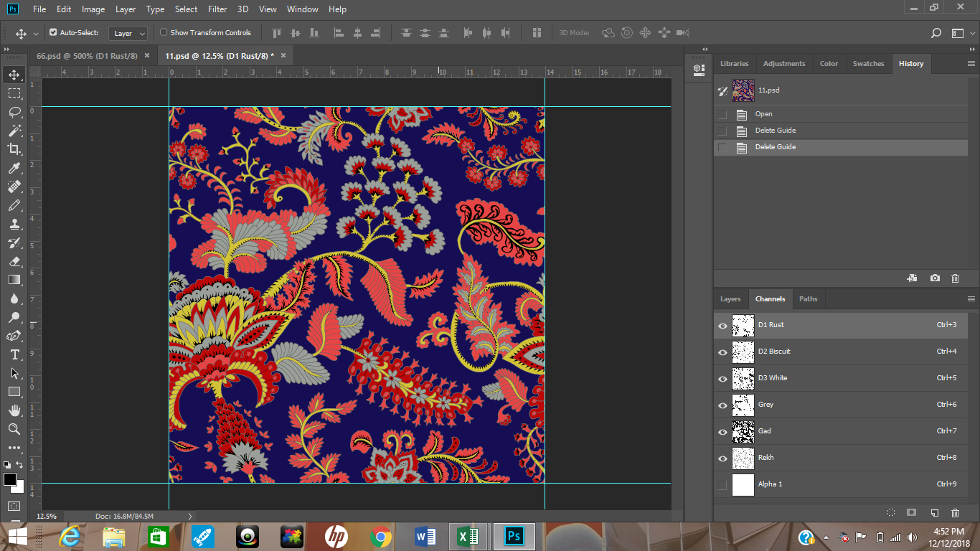Select the Healing Brush tool
The height and width of the screenshot is (551, 980).
(x=14, y=187)
